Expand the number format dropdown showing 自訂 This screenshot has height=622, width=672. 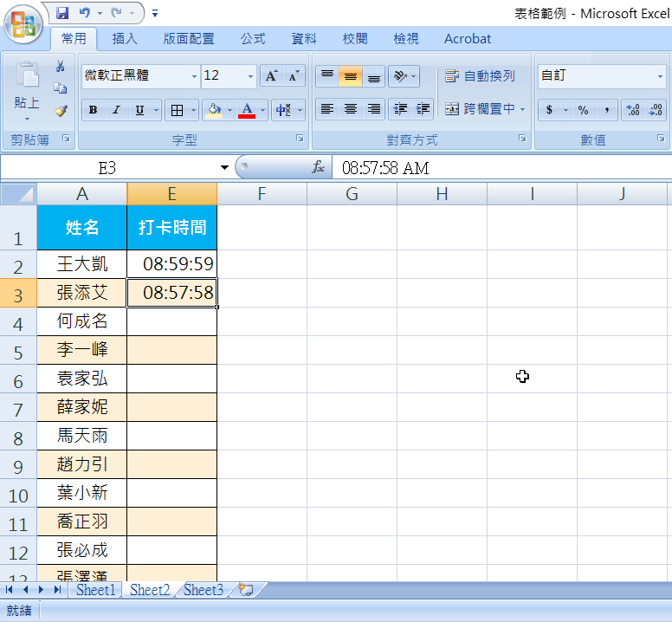tap(660, 76)
